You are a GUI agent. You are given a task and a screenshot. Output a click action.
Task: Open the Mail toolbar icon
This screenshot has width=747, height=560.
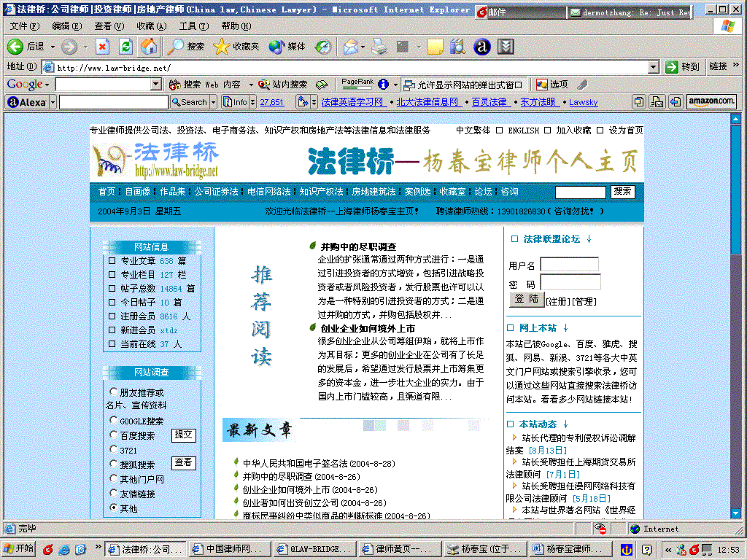pyautogui.click(x=349, y=47)
